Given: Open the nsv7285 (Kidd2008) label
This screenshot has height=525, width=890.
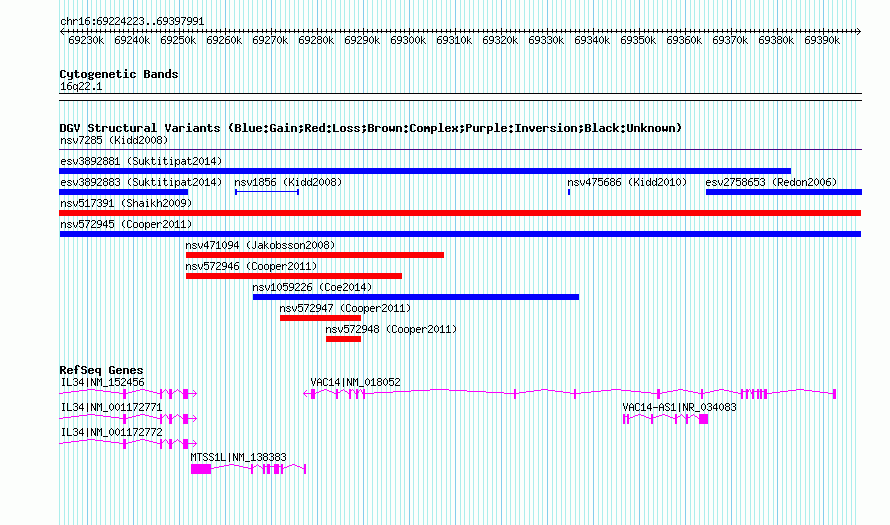Looking at the screenshot, I should [114, 140].
